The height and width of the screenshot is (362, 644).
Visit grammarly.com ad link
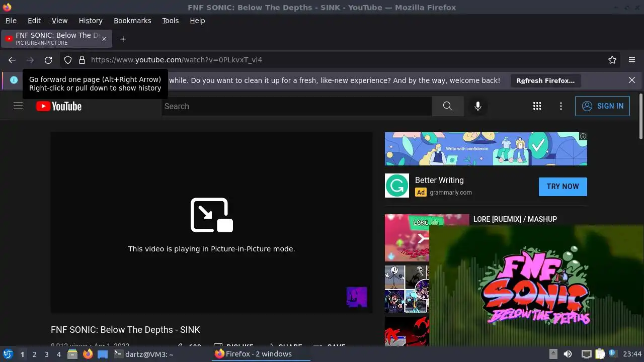pos(450,192)
